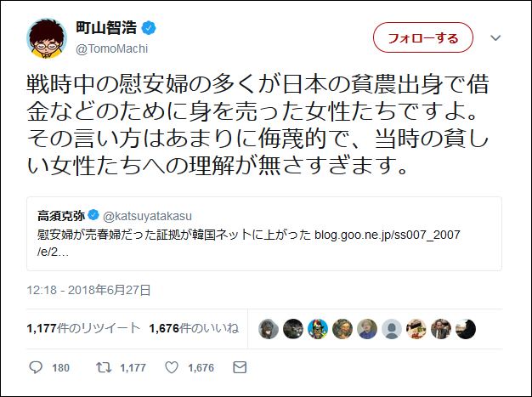The image size is (532, 397).
Task: Open the quoted tweet by 高須克弥
Action: pos(264,234)
